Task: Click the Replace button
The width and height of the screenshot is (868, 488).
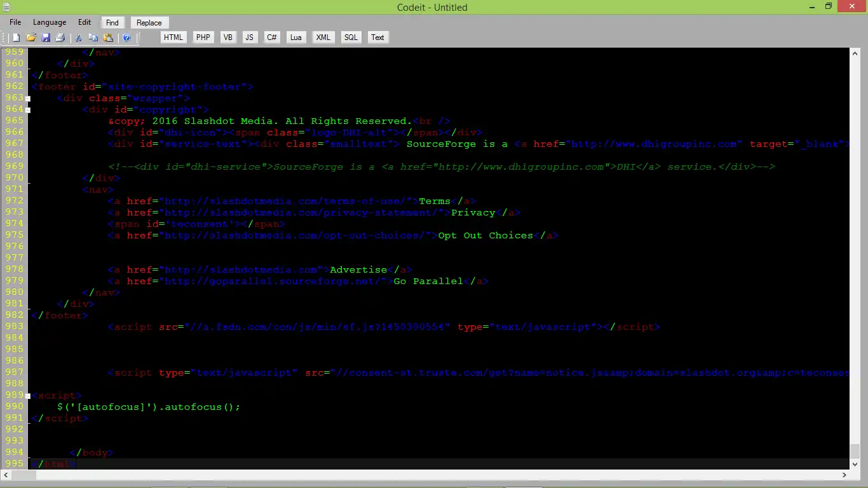Action: click(x=149, y=23)
